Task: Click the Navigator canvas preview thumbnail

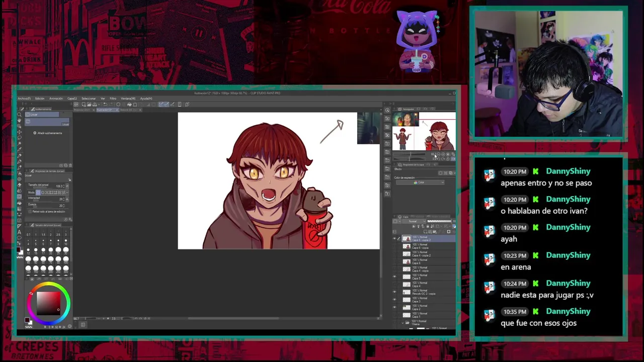Action: click(x=424, y=131)
